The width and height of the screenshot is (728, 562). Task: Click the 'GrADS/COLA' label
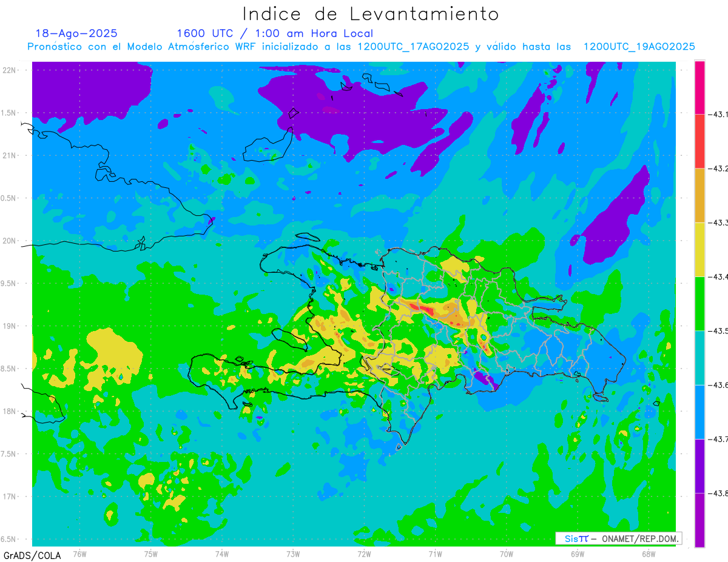tap(32, 555)
